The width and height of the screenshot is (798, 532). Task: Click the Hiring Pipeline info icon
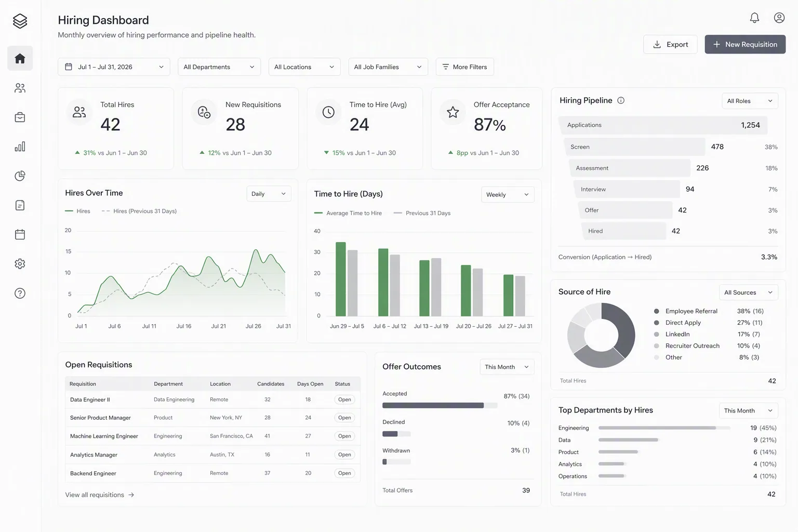tap(621, 100)
